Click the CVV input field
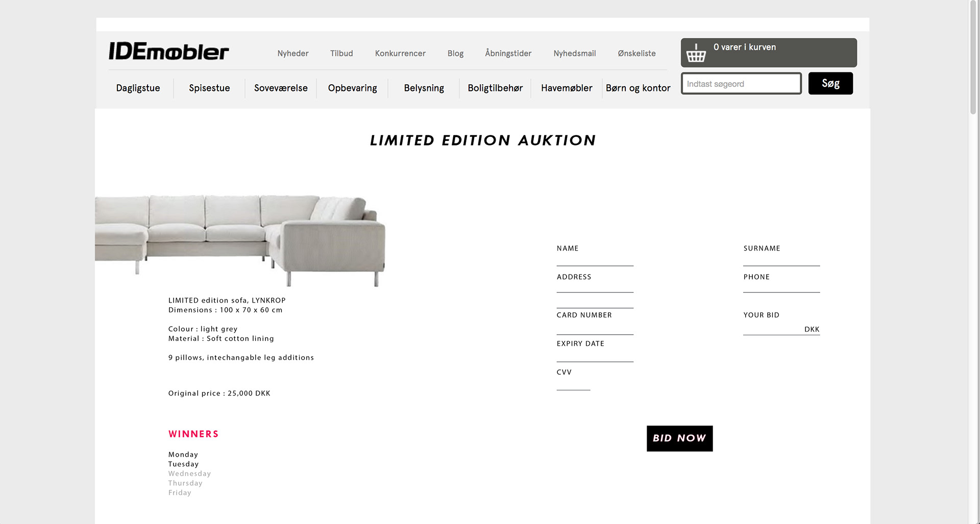Viewport: 980px width, 524px height. pyautogui.click(x=573, y=384)
